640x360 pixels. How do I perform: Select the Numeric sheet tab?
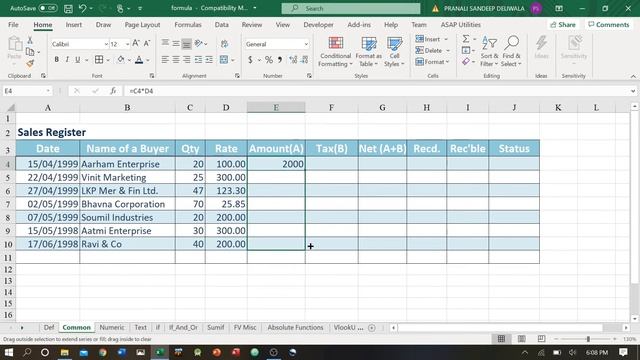[x=112, y=327]
